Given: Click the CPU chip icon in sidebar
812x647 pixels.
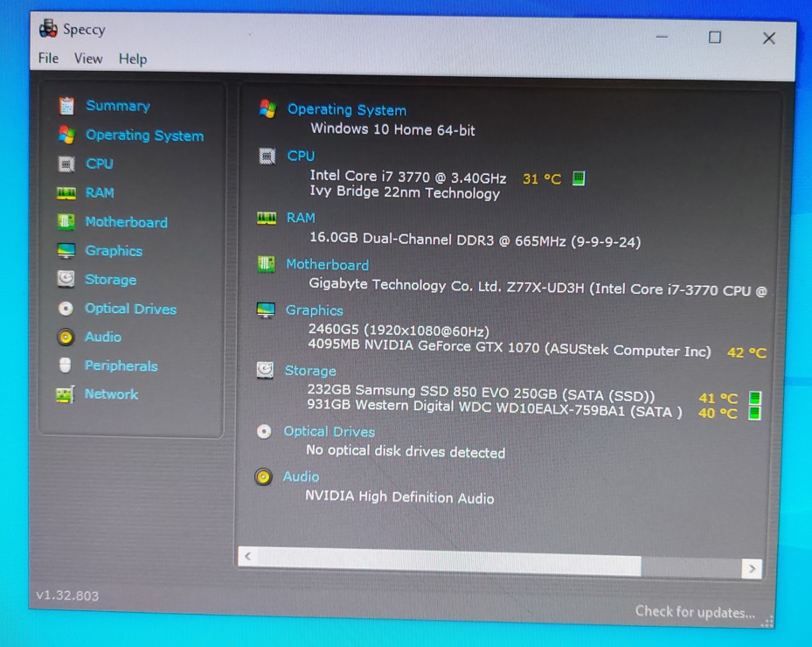Looking at the screenshot, I should tap(66, 163).
